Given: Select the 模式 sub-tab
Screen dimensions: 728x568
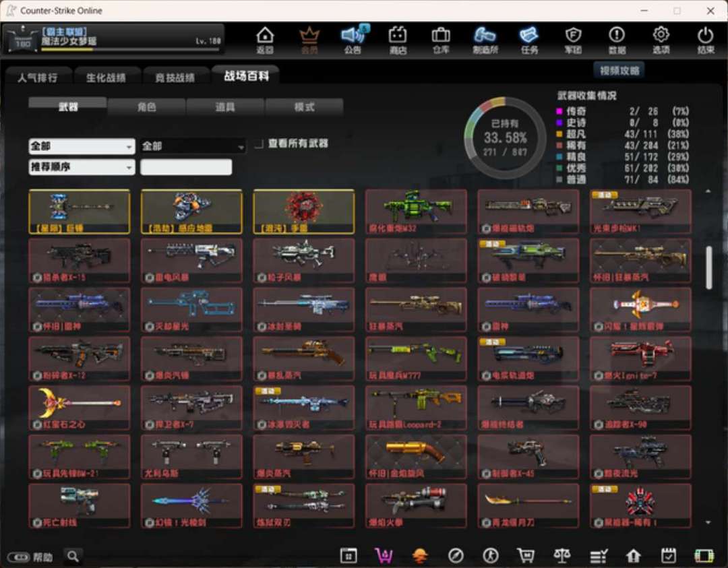Looking at the screenshot, I should pos(305,106).
